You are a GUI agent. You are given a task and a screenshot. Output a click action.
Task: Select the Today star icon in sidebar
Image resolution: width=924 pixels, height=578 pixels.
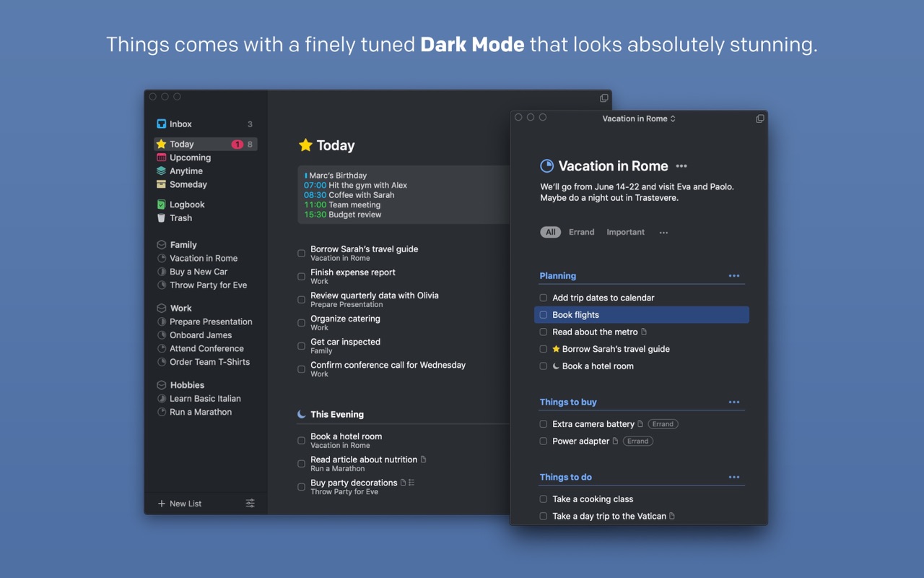click(x=162, y=144)
